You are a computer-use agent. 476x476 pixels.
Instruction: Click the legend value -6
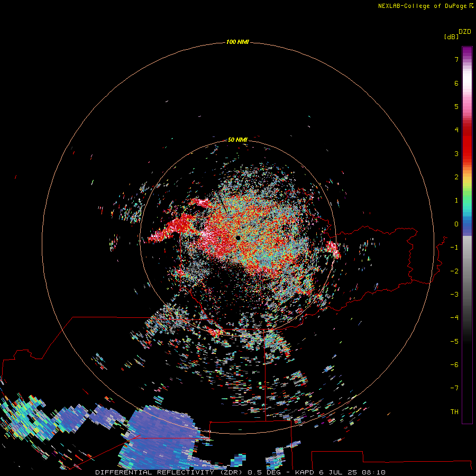point(454,365)
